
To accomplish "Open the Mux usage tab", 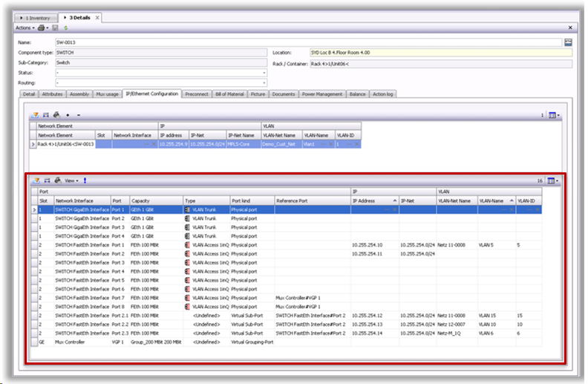I will point(107,94).
